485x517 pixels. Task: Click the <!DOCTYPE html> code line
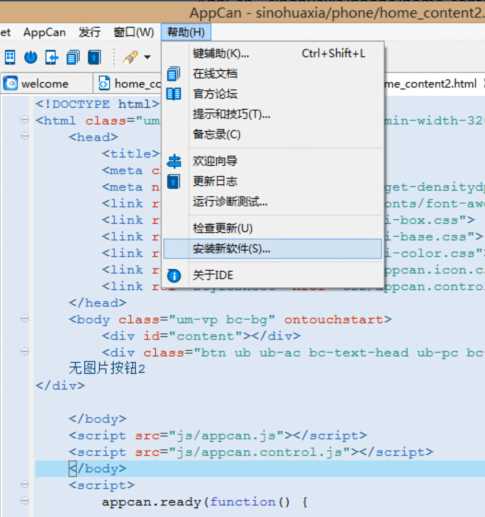point(97,104)
